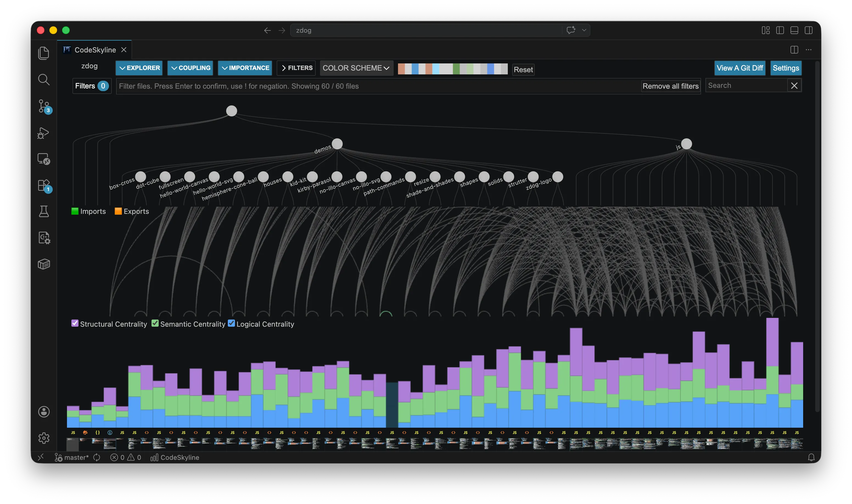The image size is (852, 504).
Task: Open the container box icon in activity bar
Action: [x=43, y=264]
